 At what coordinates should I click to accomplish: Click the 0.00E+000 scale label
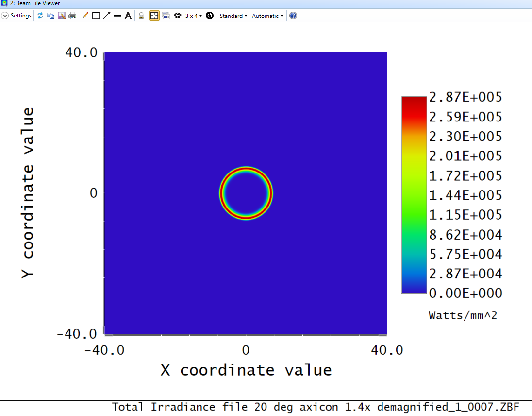(465, 294)
